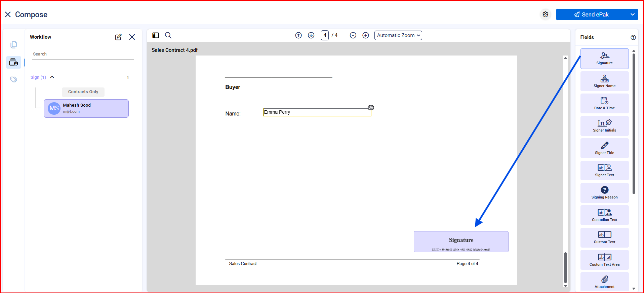This screenshot has height=293, width=644.
Task: Go to previous page arrow
Action: [x=298, y=35]
